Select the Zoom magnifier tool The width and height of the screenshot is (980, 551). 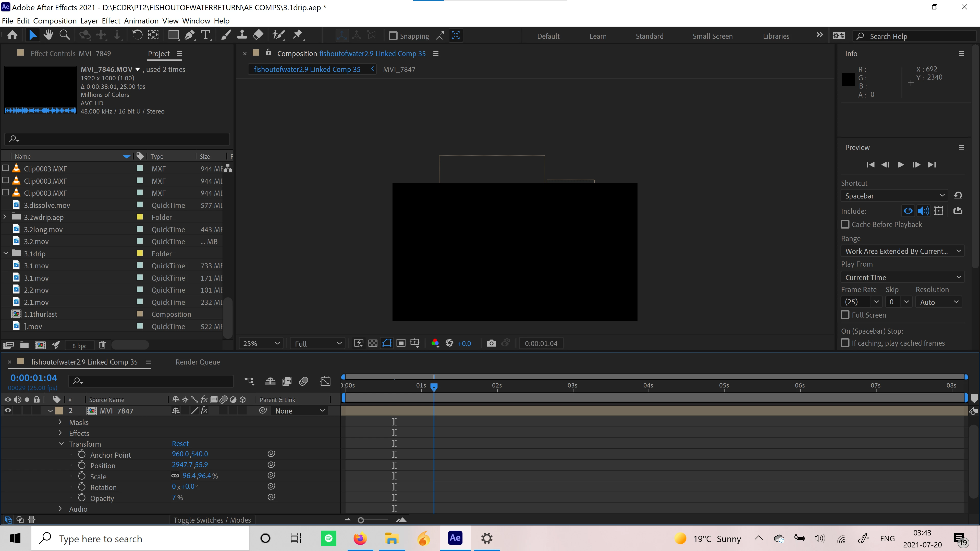pos(65,35)
